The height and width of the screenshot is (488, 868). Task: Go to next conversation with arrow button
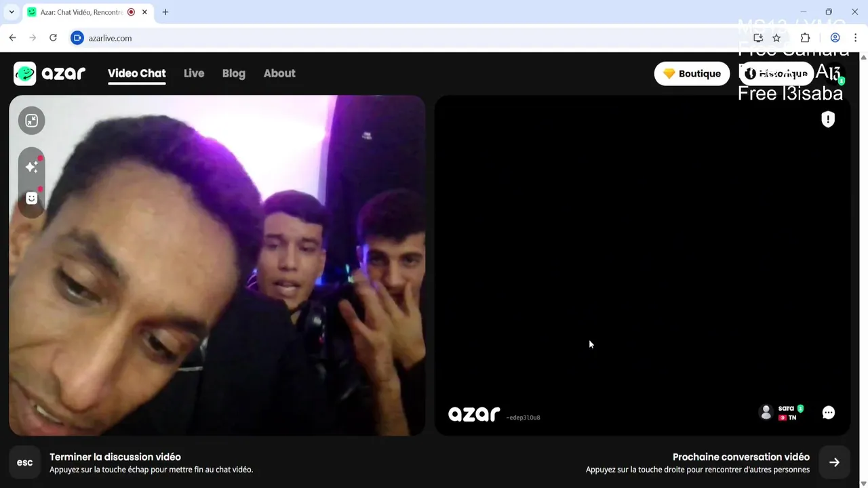pyautogui.click(x=834, y=462)
